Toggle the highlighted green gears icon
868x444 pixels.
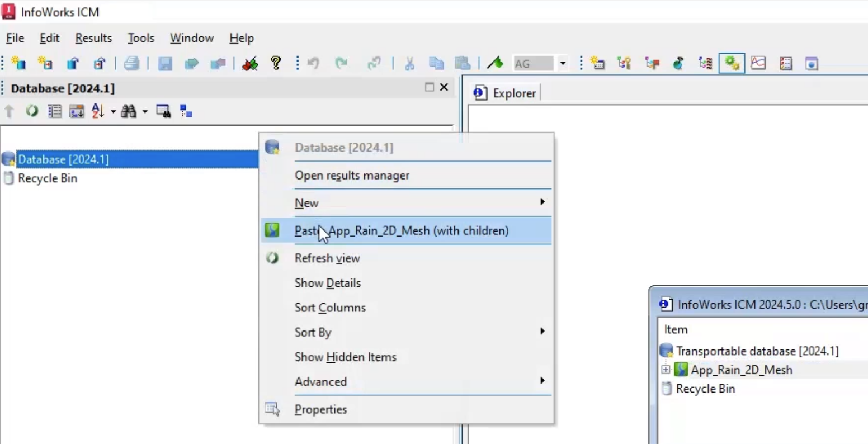[x=732, y=63]
